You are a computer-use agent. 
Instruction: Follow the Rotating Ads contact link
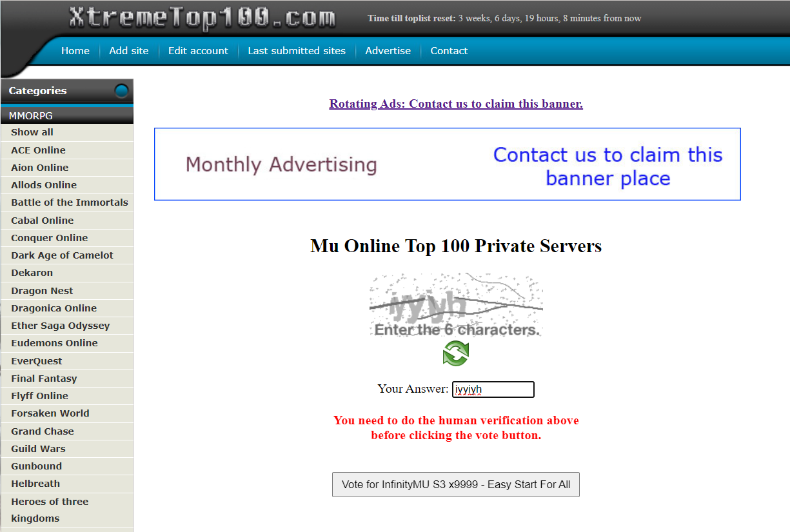coord(456,104)
